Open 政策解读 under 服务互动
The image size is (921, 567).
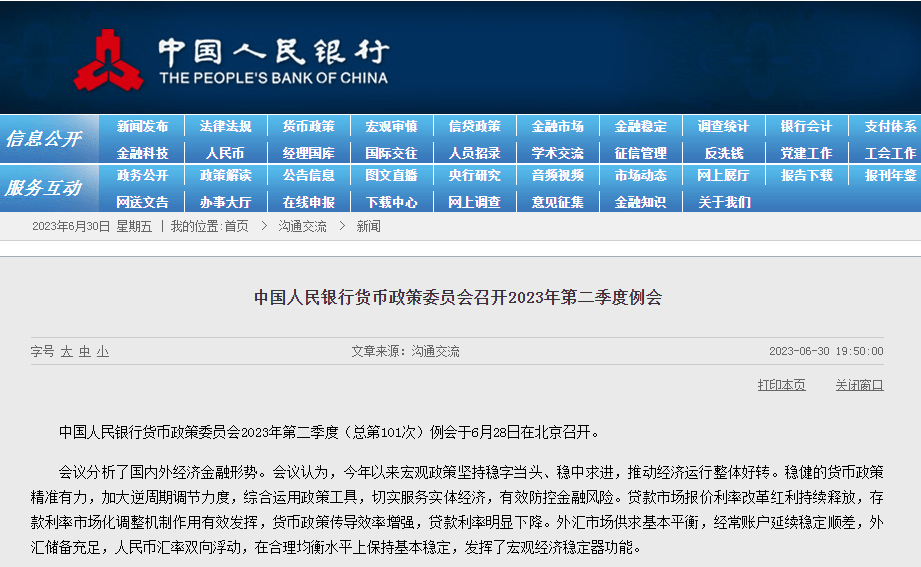pyautogui.click(x=225, y=175)
